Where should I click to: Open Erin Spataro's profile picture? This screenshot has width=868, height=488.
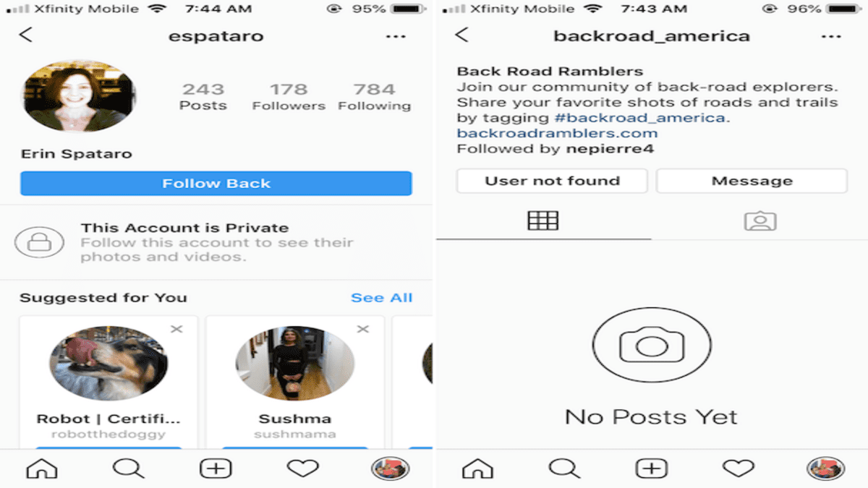(x=80, y=97)
